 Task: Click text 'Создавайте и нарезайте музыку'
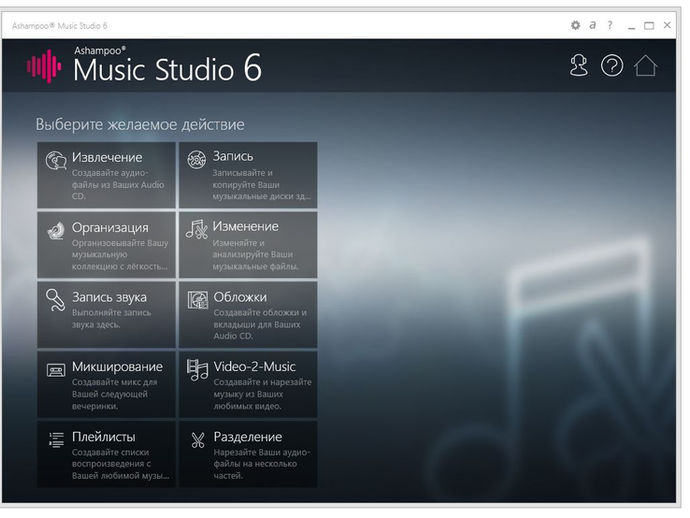tap(262, 388)
